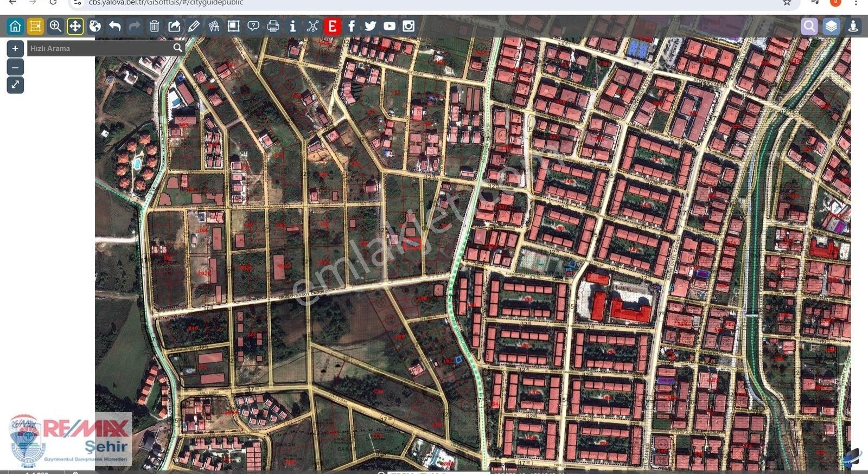Select the pan map tool

coord(75,26)
